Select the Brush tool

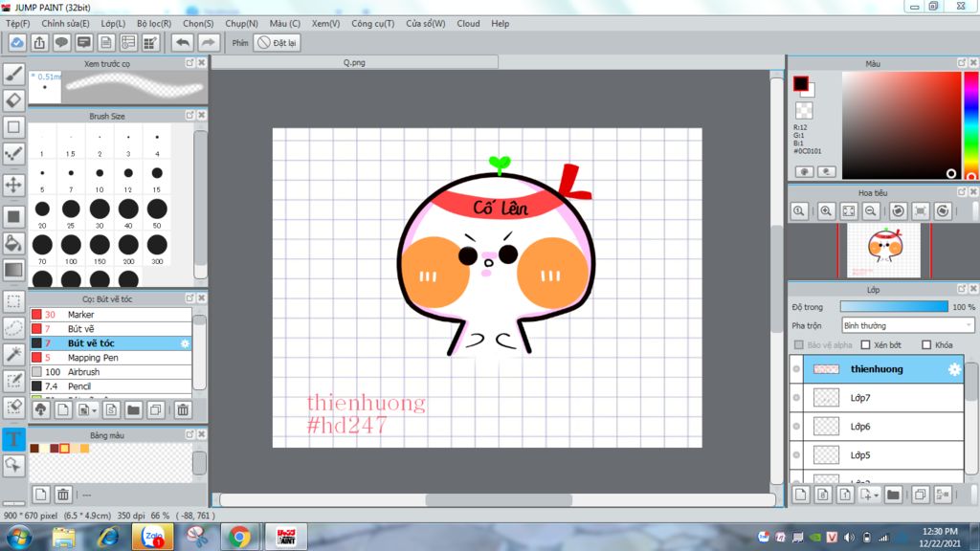(13, 74)
